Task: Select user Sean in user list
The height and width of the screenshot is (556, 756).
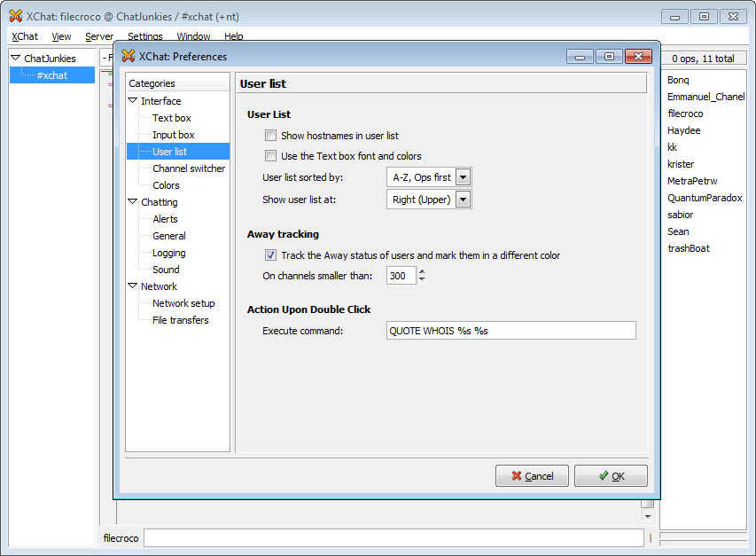Action: pyautogui.click(x=678, y=232)
